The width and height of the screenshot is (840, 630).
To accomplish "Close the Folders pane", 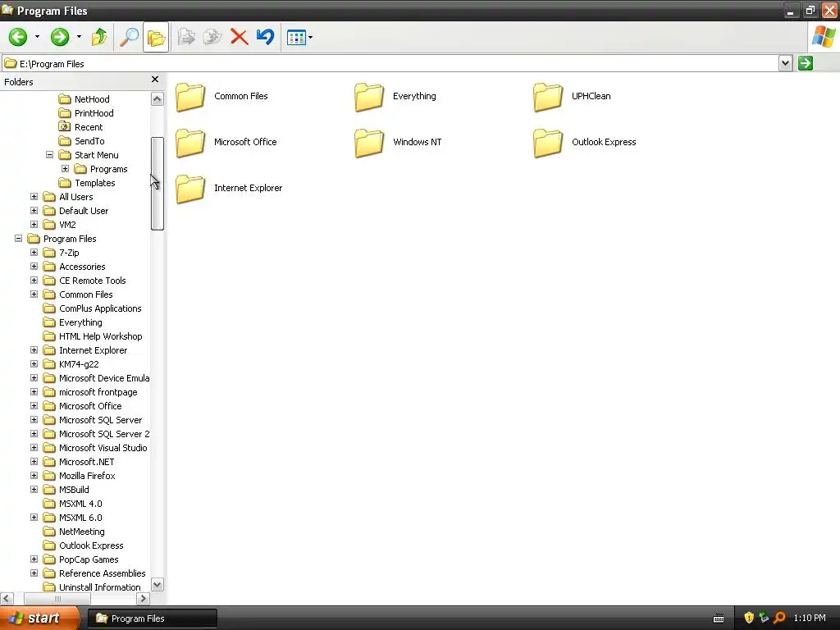I will [155, 80].
